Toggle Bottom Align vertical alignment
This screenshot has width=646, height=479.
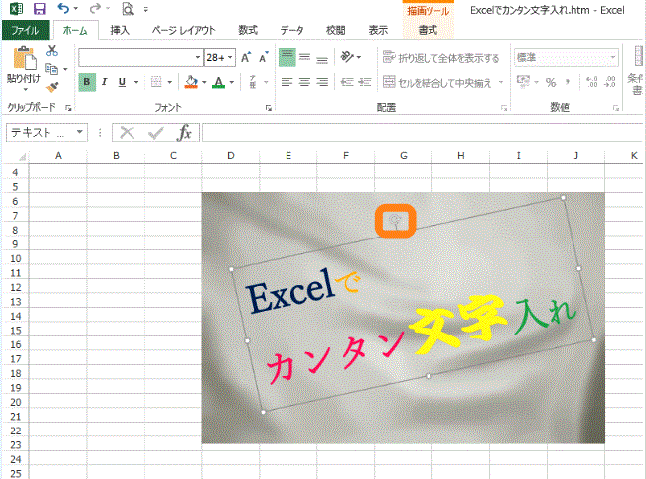coord(322,57)
